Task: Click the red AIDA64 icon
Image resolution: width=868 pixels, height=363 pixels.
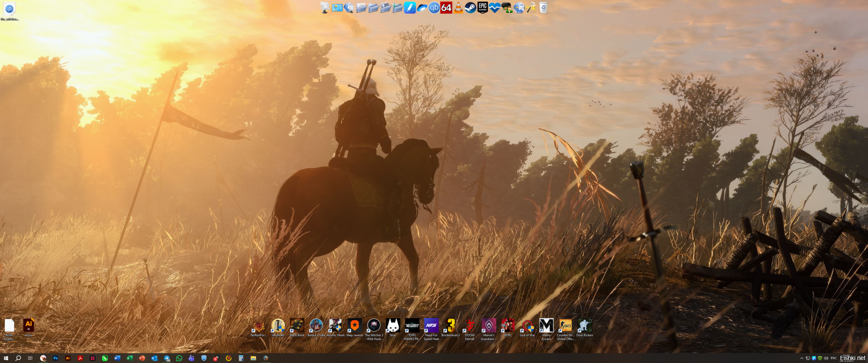Action: pyautogui.click(x=446, y=8)
